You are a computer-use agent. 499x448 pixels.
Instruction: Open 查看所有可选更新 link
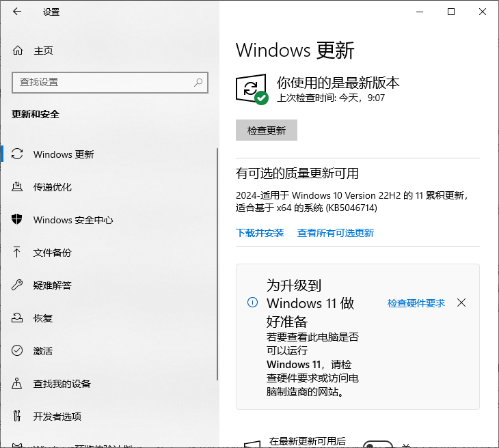(336, 233)
